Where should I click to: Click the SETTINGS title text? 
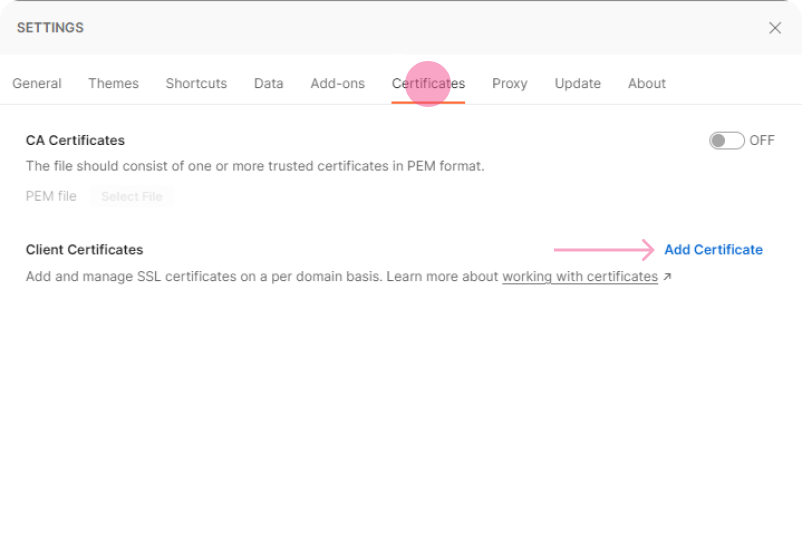pos(50,28)
